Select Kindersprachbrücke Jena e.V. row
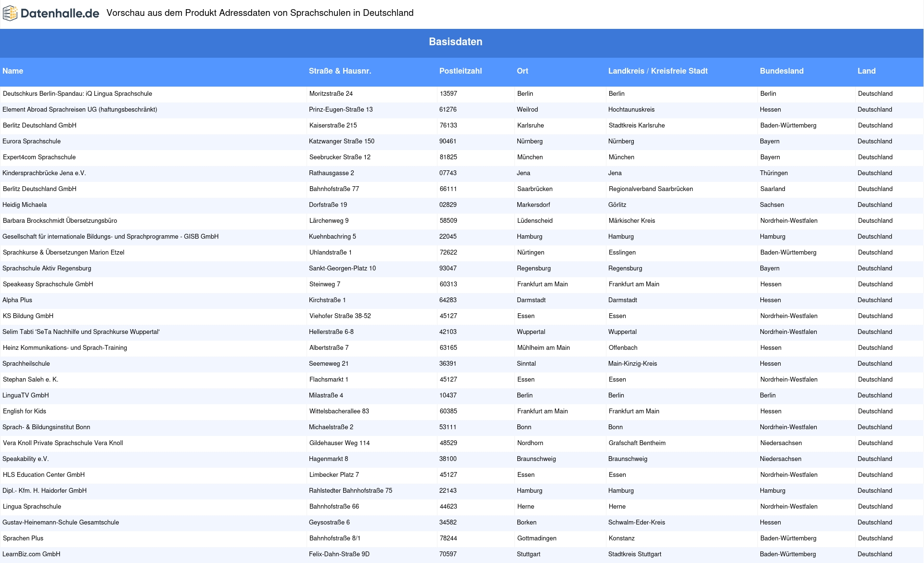 462,173
